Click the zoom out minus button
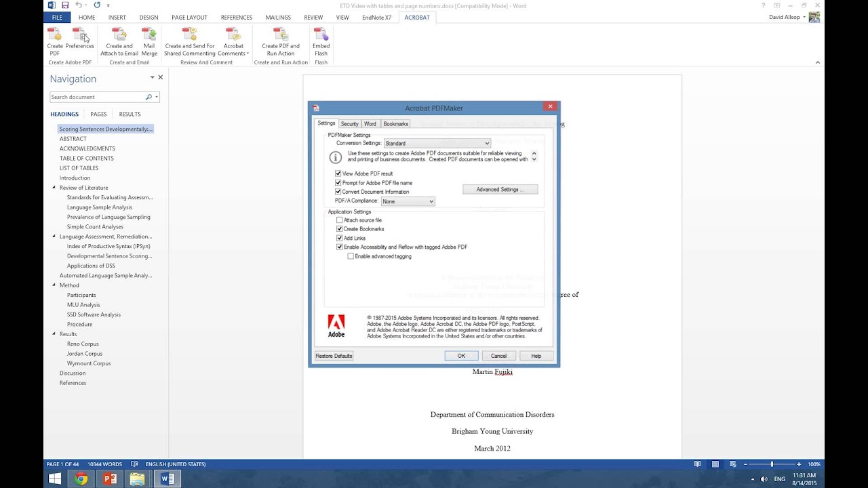This screenshot has height=488, width=868. 745,464
